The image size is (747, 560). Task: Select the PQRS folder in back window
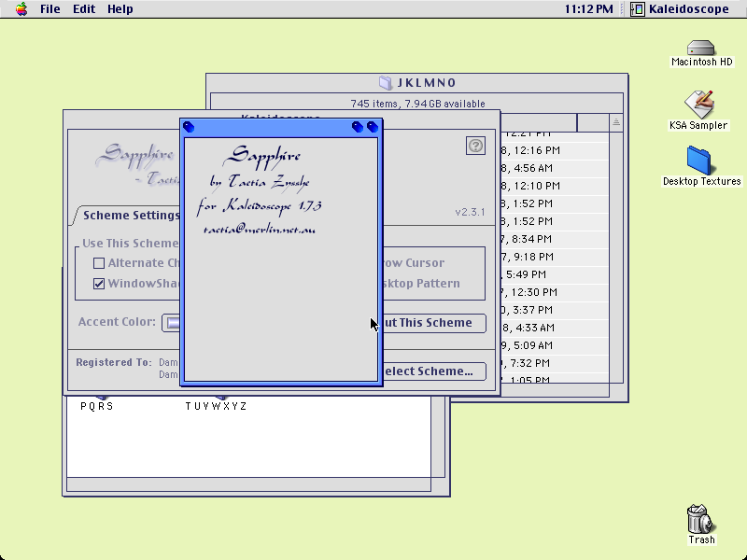97,406
